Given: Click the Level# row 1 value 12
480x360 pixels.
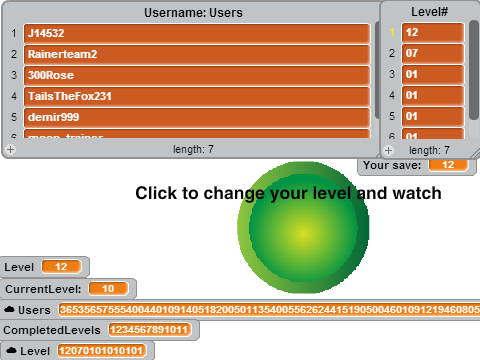Looking at the screenshot, I should [x=433, y=33].
